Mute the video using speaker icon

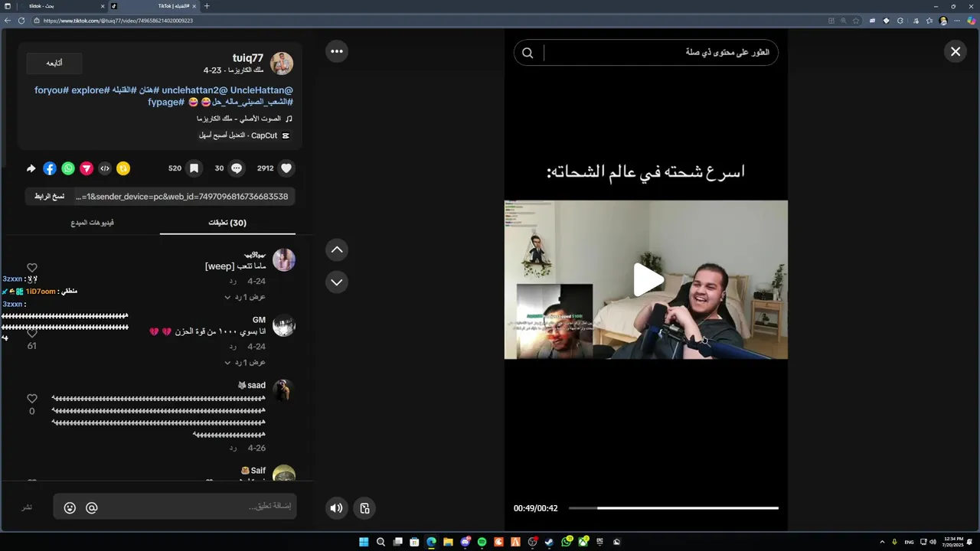336,508
